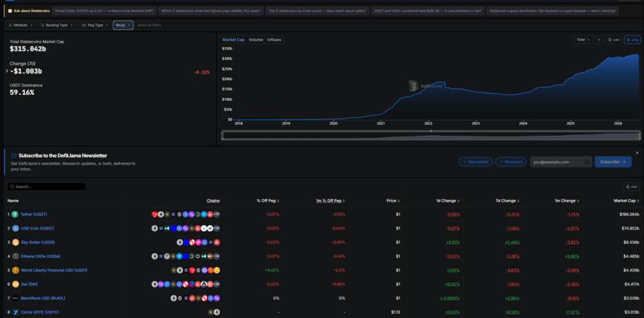Screen dimensions: 644x318
Task: Export the chart as .png
Action: point(632,40)
